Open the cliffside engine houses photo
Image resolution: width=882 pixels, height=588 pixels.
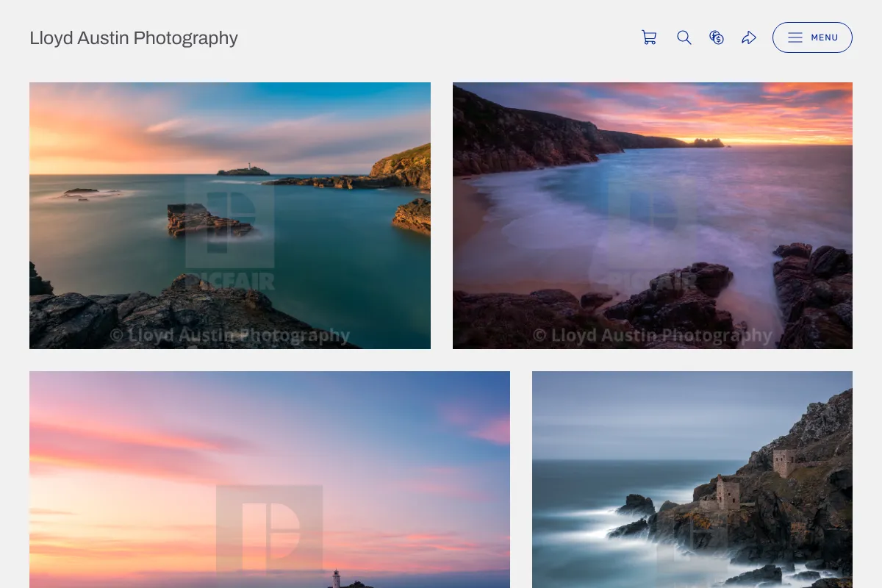(692, 479)
